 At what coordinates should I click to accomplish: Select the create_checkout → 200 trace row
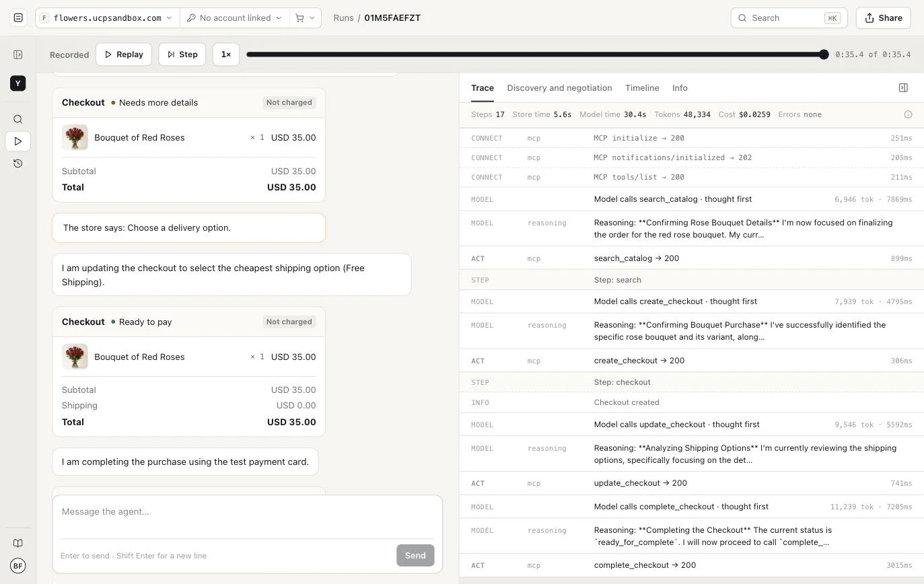[691, 361]
